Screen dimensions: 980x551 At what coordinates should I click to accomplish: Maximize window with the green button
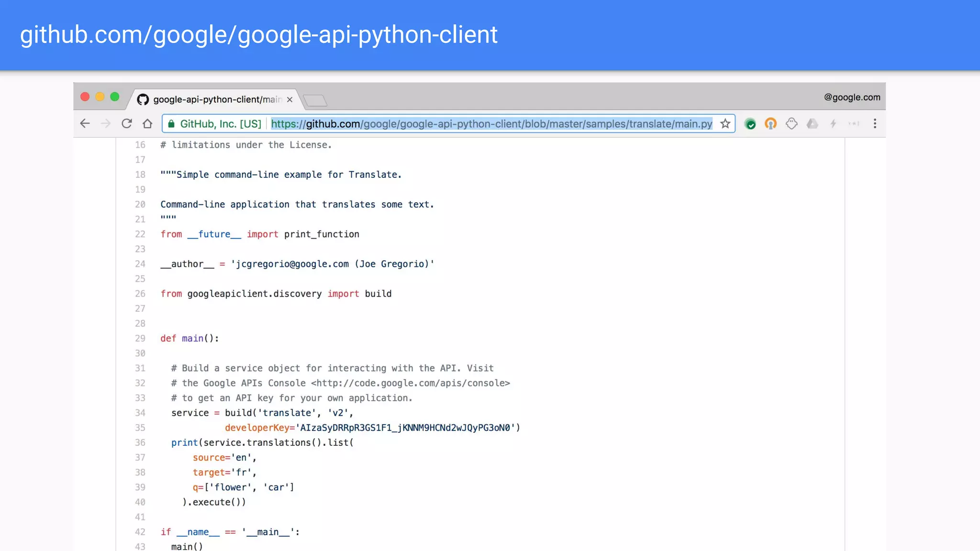[115, 97]
